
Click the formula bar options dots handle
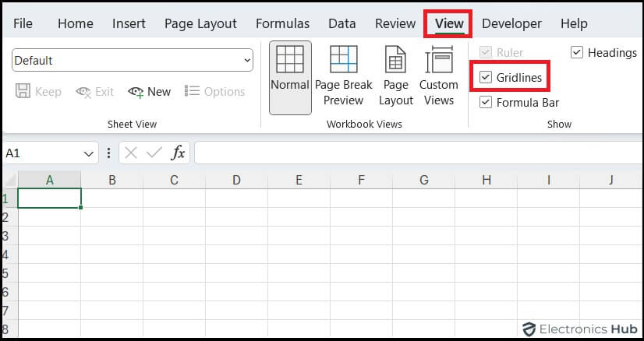(x=108, y=153)
